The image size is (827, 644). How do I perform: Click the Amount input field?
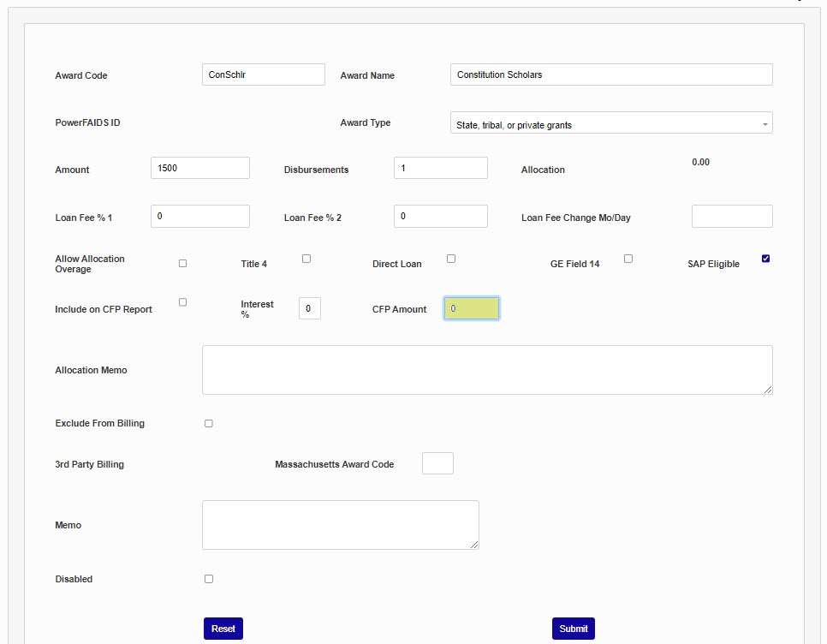click(199, 168)
